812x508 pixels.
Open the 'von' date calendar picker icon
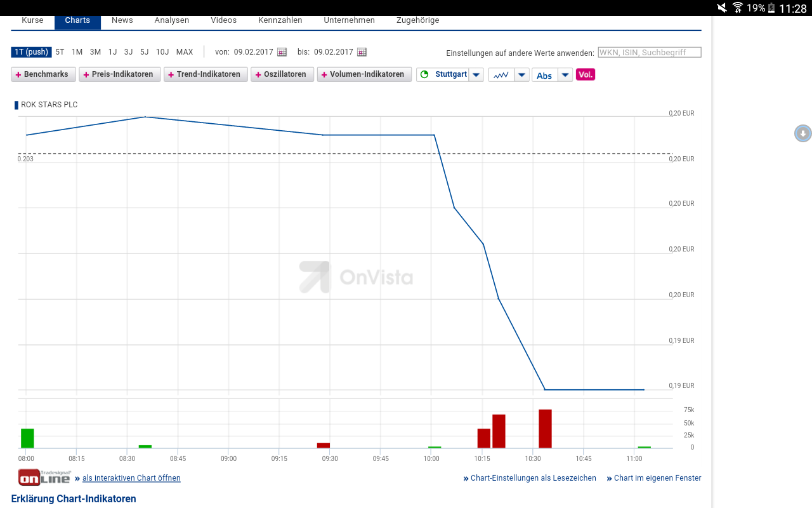pyautogui.click(x=282, y=52)
